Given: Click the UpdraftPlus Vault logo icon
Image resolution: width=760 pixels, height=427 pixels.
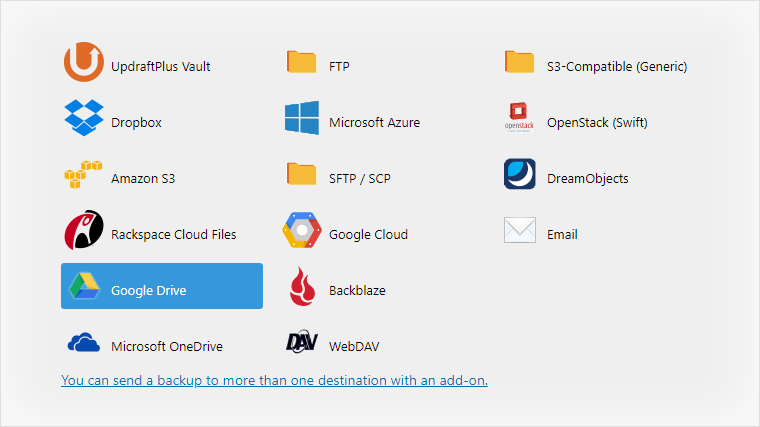Looking at the screenshot, I should (x=84, y=62).
